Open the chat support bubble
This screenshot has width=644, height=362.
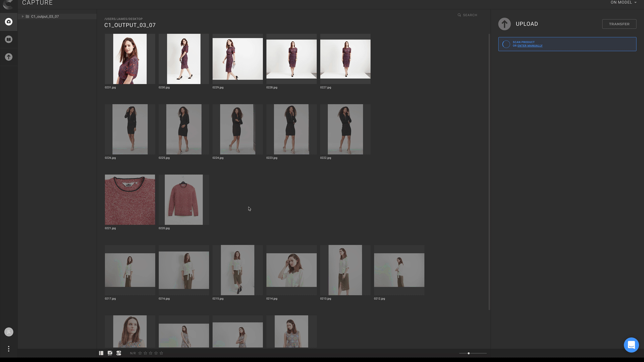click(631, 345)
